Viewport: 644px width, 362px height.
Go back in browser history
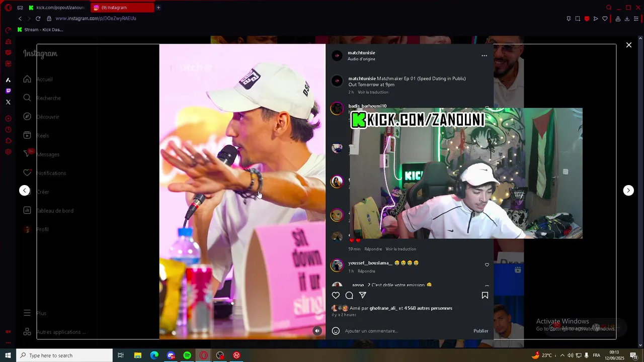20,19
